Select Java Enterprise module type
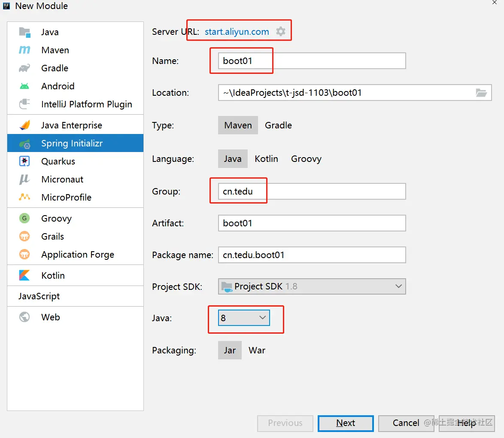Image resolution: width=504 pixels, height=438 pixels. pos(71,125)
